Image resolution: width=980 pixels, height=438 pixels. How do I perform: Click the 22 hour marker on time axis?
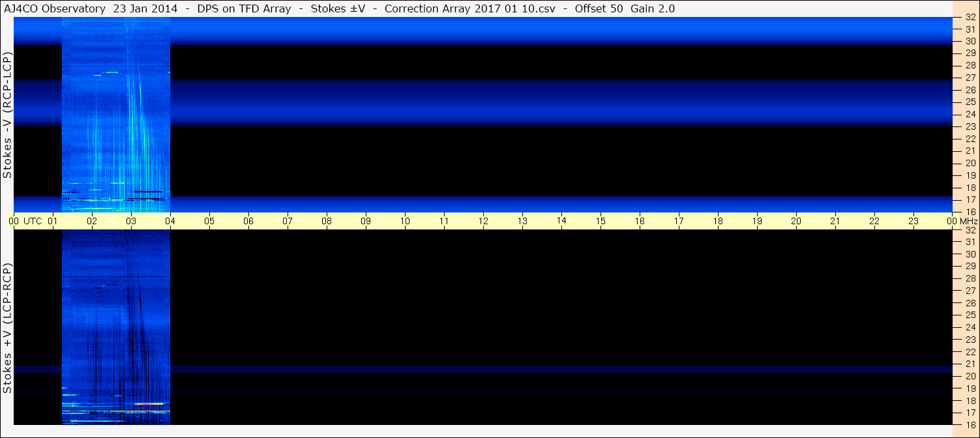(874, 221)
